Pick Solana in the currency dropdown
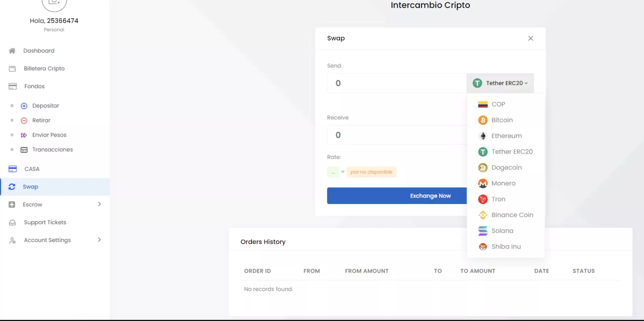 click(502, 231)
